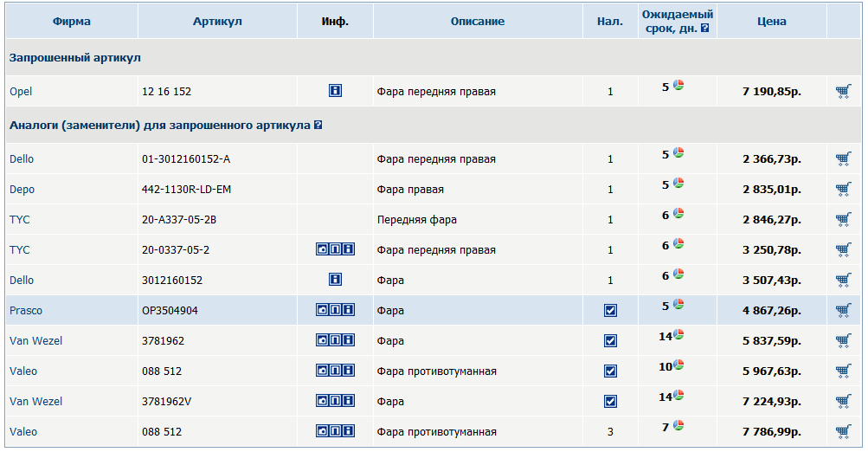The image size is (868, 452).
Task: Open delivery pie chart for Depo row
Action: (678, 184)
